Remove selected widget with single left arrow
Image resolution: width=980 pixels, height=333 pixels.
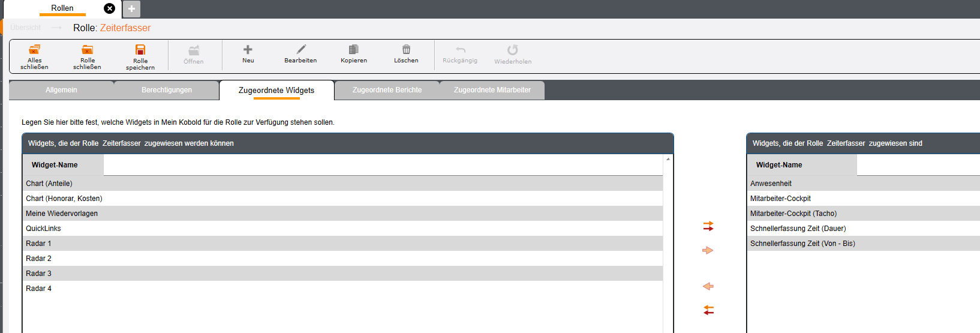point(708,286)
